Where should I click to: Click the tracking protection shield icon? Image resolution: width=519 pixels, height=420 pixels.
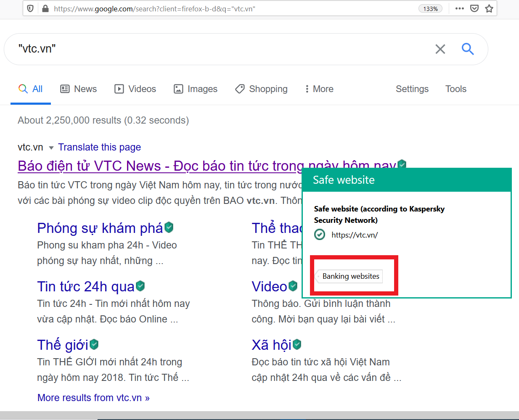pyautogui.click(x=30, y=8)
